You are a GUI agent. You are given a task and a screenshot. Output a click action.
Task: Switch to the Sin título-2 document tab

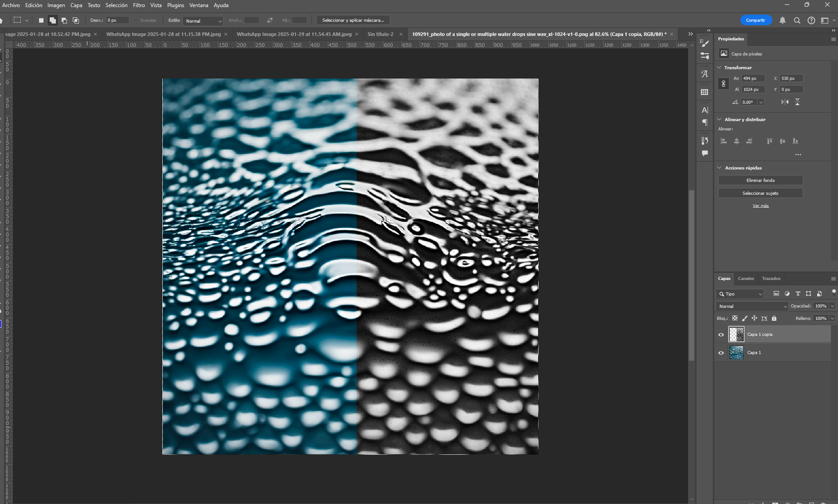pos(380,34)
